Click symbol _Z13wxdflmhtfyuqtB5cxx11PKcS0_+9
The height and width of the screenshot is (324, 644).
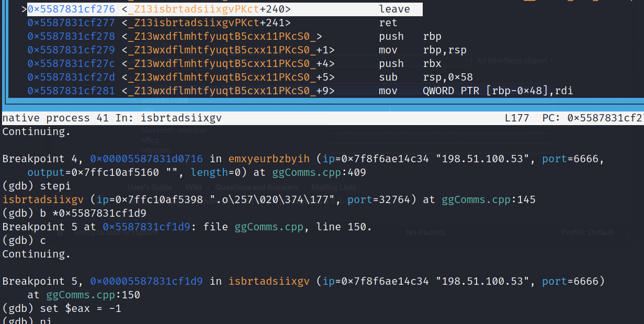click(228, 91)
